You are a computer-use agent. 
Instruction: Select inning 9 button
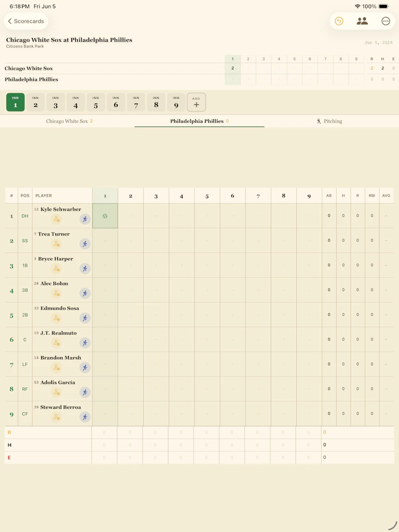[x=176, y=102]
